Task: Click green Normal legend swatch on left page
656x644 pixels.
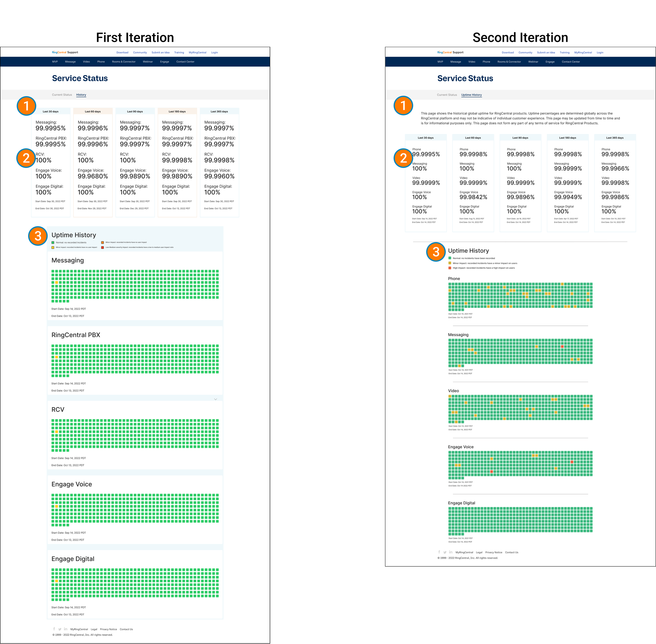Action: point(53,243)
